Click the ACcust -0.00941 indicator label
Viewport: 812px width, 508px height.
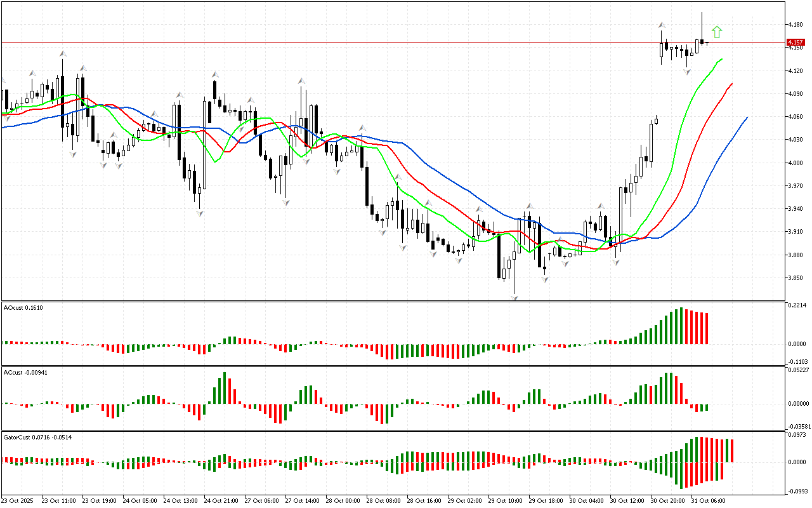point(26,372)
